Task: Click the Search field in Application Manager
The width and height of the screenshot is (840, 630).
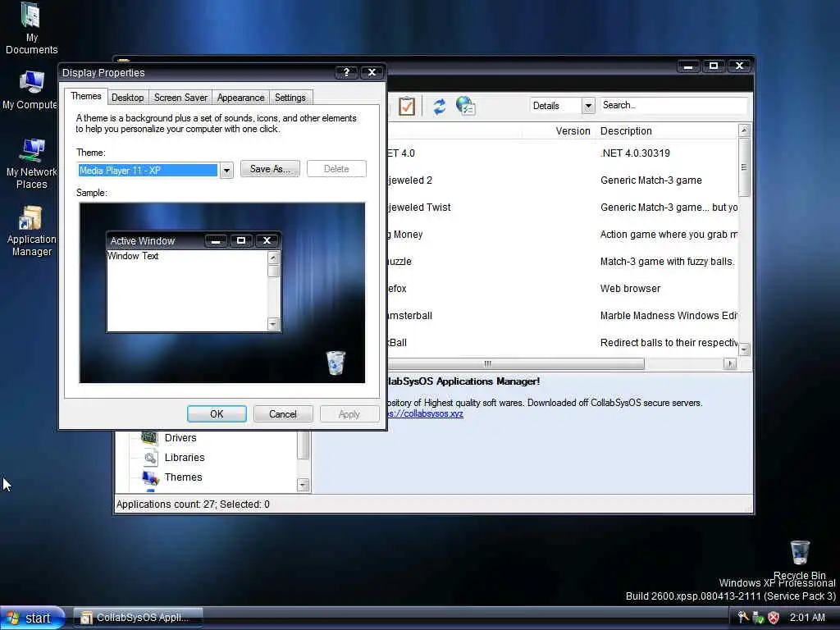Action: click(673, 105)
